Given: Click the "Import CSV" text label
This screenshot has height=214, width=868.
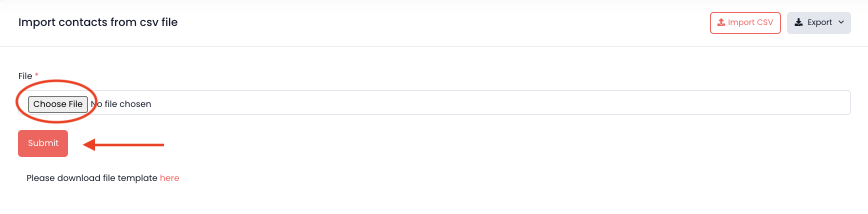Looking at the screenshot, I should (x=750, y=22).
